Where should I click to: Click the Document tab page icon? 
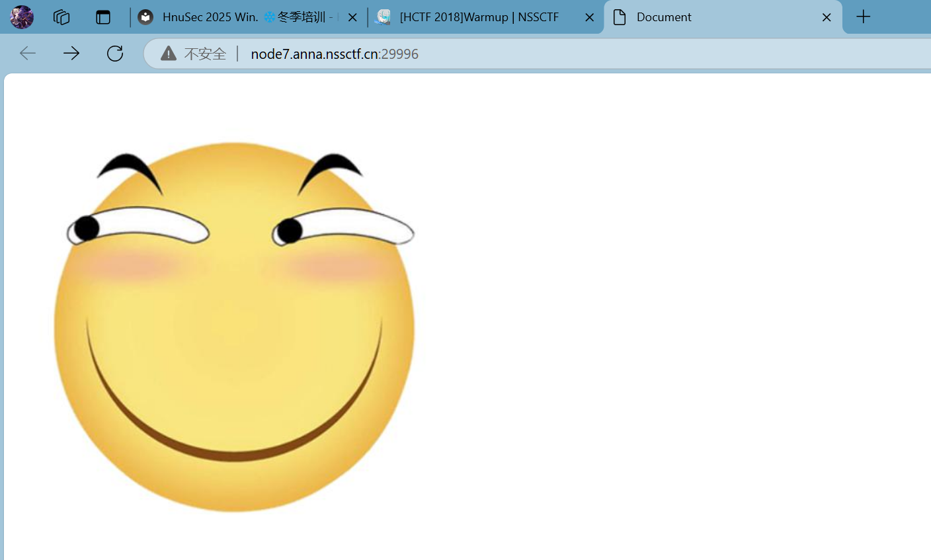click(620, 17)
